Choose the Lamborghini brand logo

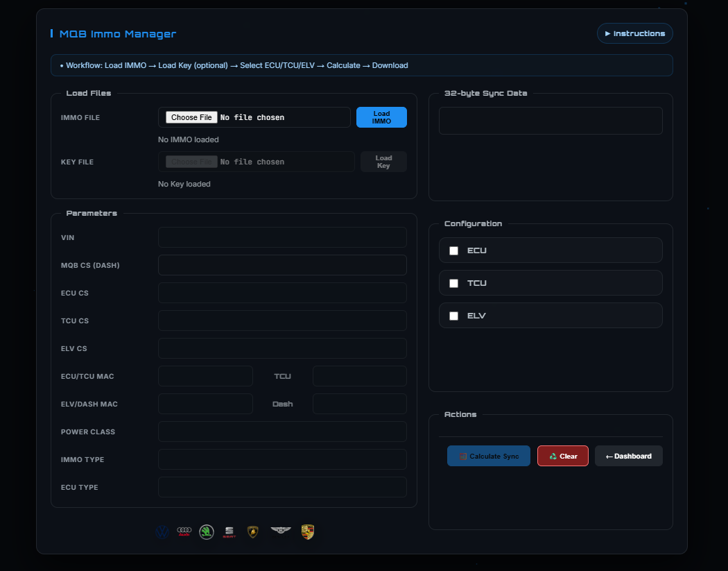point(252,532)
